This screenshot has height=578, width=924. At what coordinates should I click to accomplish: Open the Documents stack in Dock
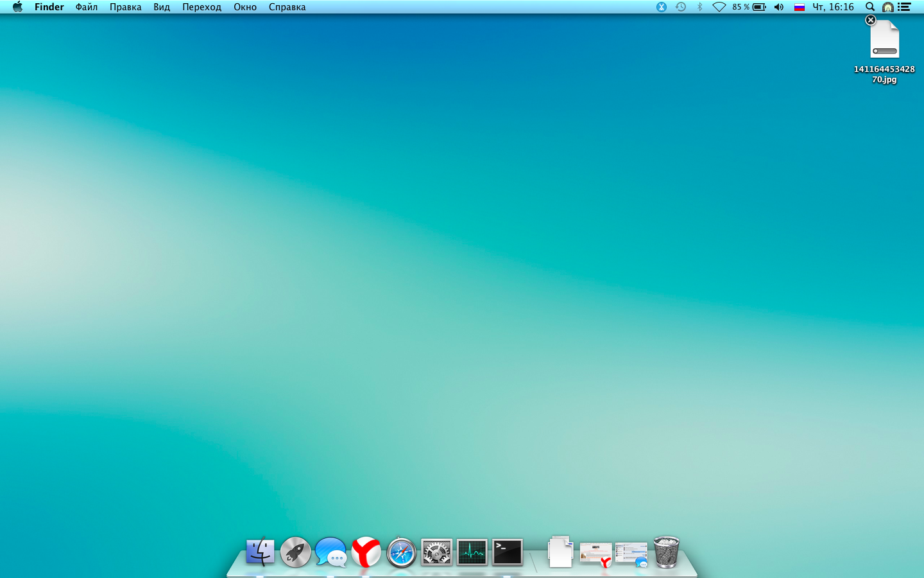tap(560, 552)
